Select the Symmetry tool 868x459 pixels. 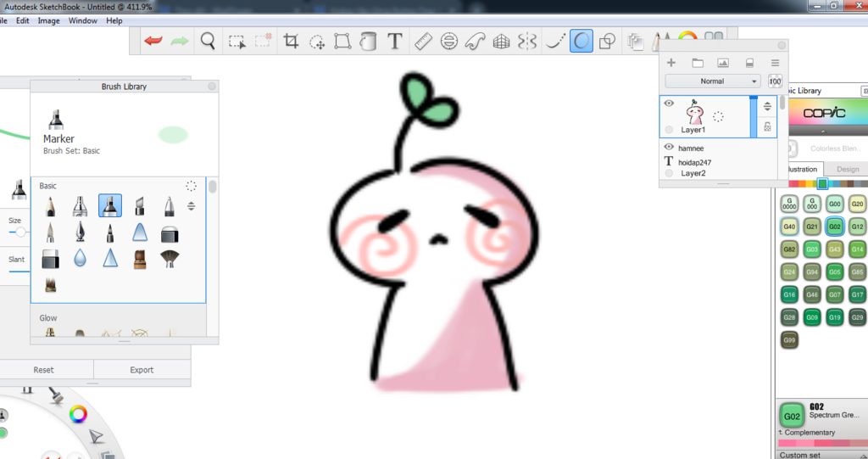(527, 41)
